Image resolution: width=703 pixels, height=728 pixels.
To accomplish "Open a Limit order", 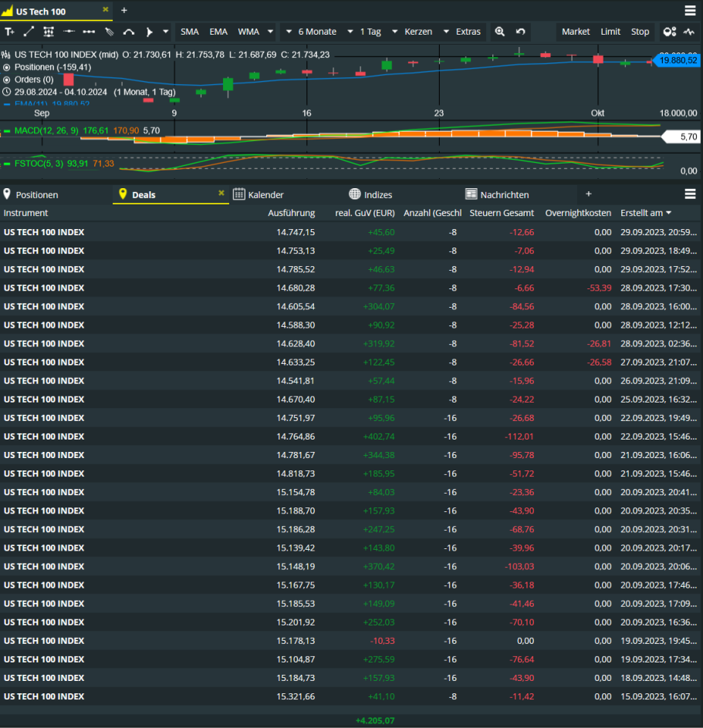I will pyautogui.click(x=610, y=32).
